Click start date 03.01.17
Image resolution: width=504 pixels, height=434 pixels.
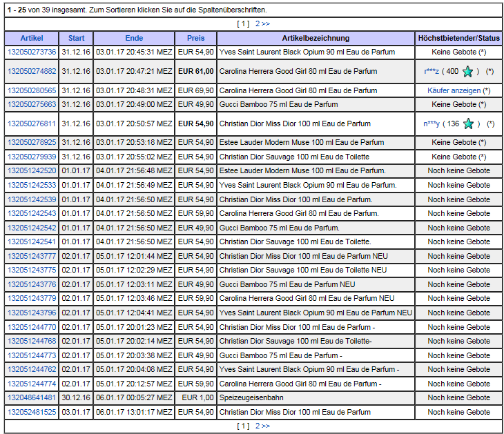76,412
